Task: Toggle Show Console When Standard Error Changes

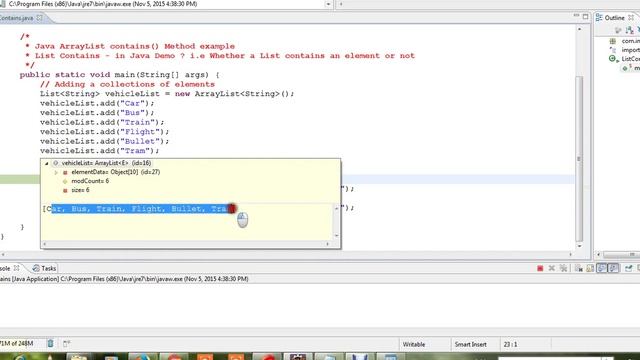Action: coord(613,268)
